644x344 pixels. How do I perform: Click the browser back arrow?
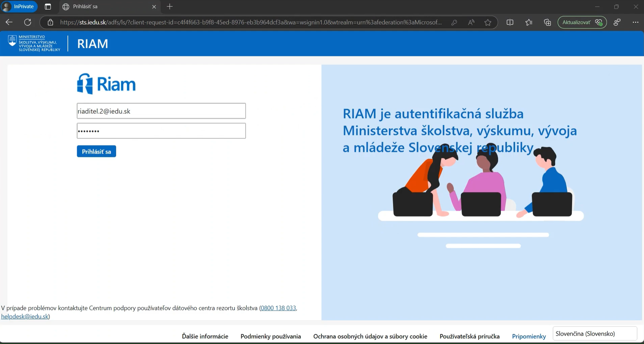click(9, 22)
